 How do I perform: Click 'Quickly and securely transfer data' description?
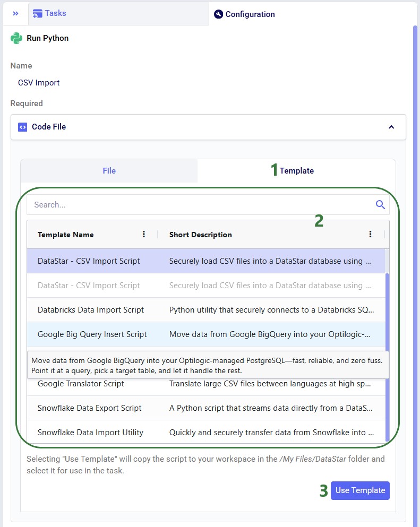pyautogui.click(x=271, y=433)
